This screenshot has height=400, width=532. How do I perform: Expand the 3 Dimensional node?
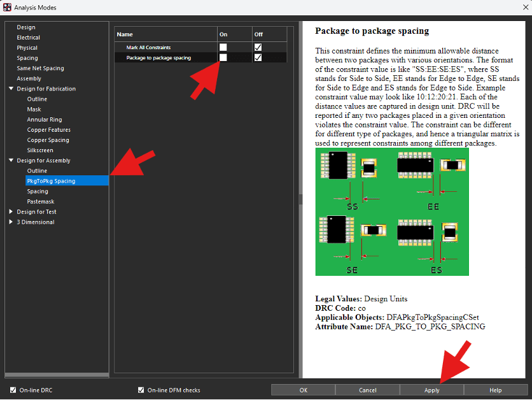pos(11,222)
